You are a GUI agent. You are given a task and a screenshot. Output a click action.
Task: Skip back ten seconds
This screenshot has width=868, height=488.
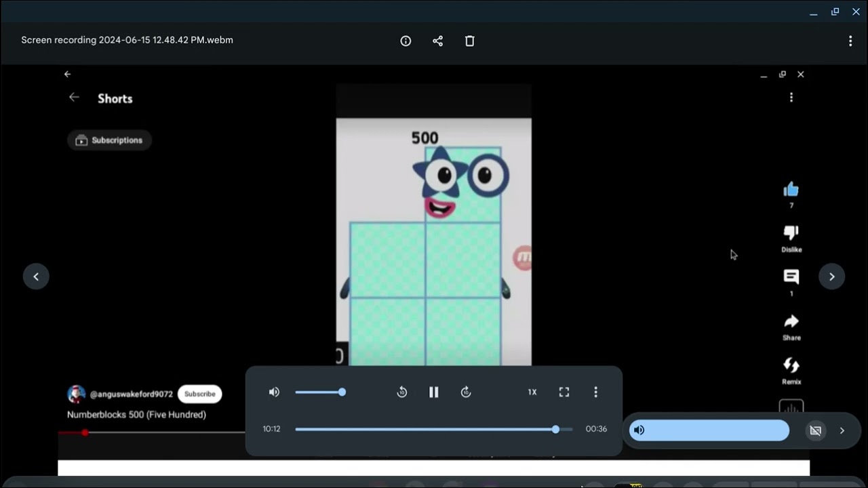401,392
